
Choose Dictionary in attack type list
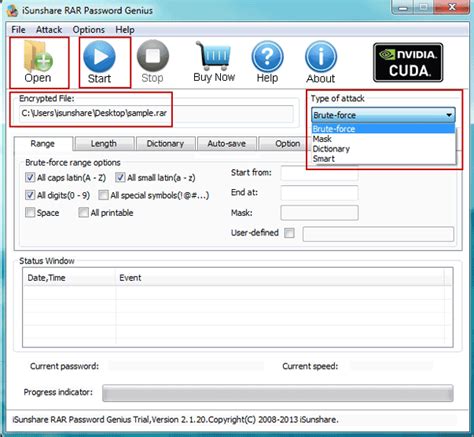[383, 149]
